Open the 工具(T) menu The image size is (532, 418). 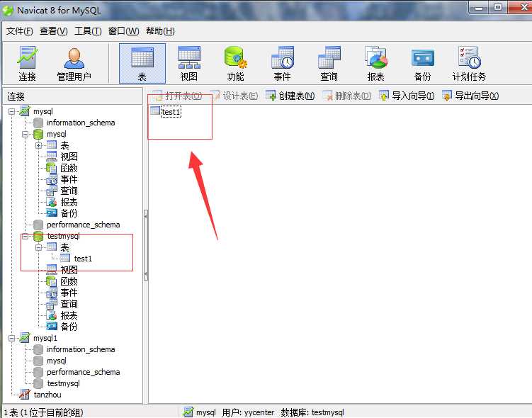[x=88, y=31]
